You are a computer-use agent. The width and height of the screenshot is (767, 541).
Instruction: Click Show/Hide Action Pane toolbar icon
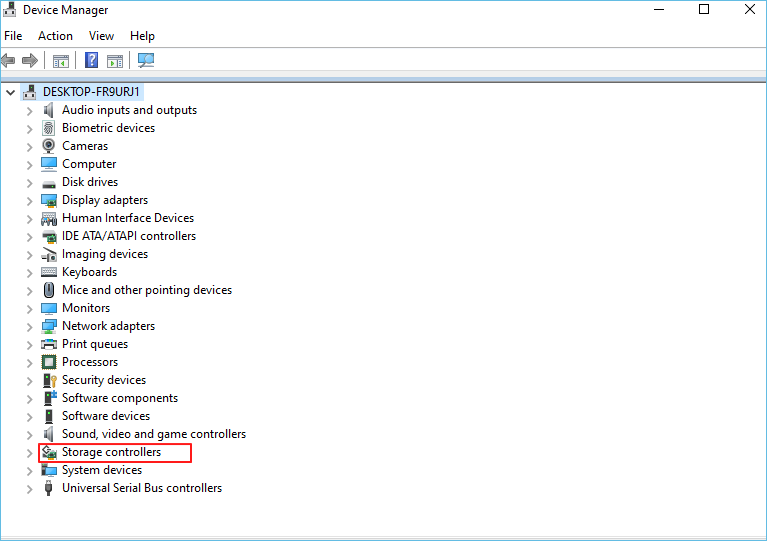(115, 61)
